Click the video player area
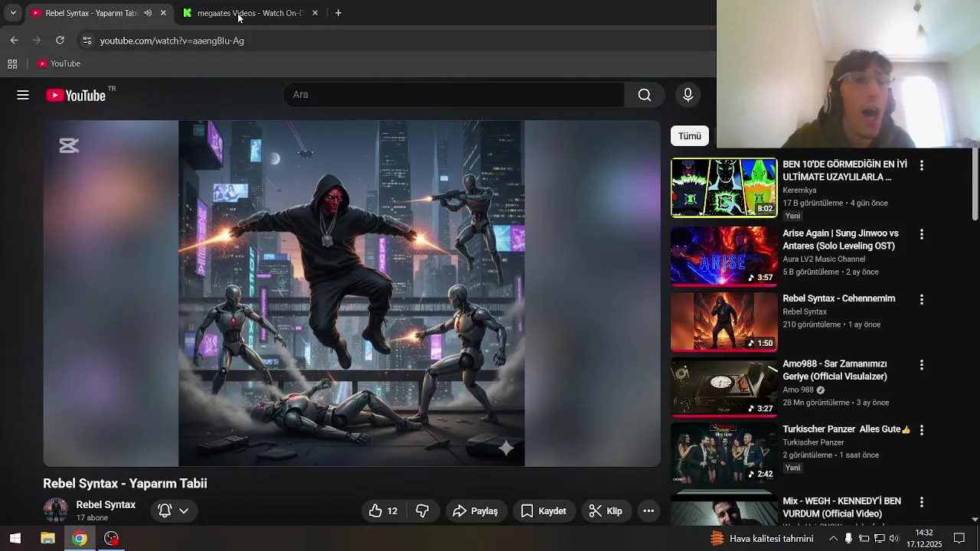 coord(351,293)
